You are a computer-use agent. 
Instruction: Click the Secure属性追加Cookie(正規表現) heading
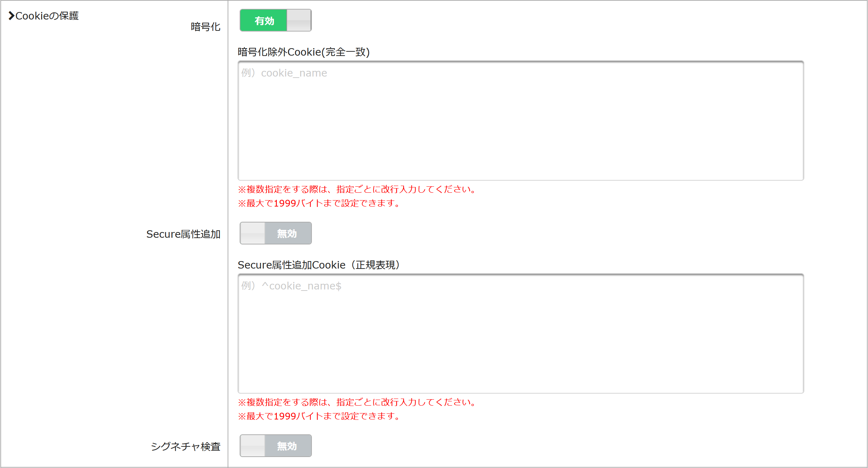(x=319, y=265)
